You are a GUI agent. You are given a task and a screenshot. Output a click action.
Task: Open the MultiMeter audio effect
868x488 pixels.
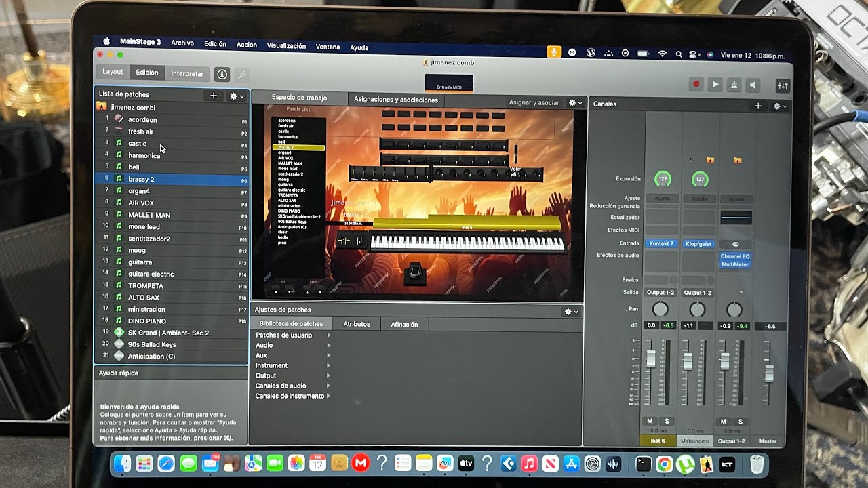click(x=735, y=264)
